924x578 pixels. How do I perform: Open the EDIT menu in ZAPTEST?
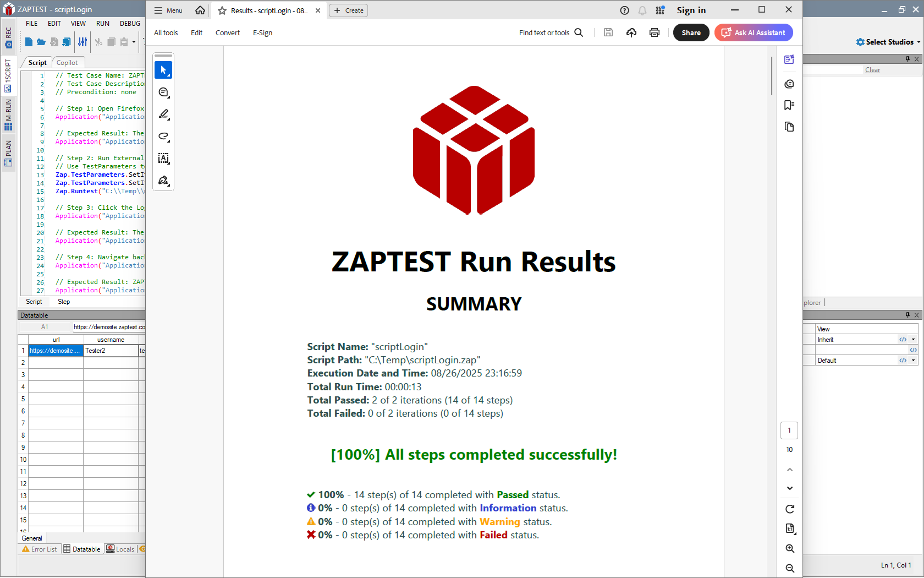(x=54, y=24)
